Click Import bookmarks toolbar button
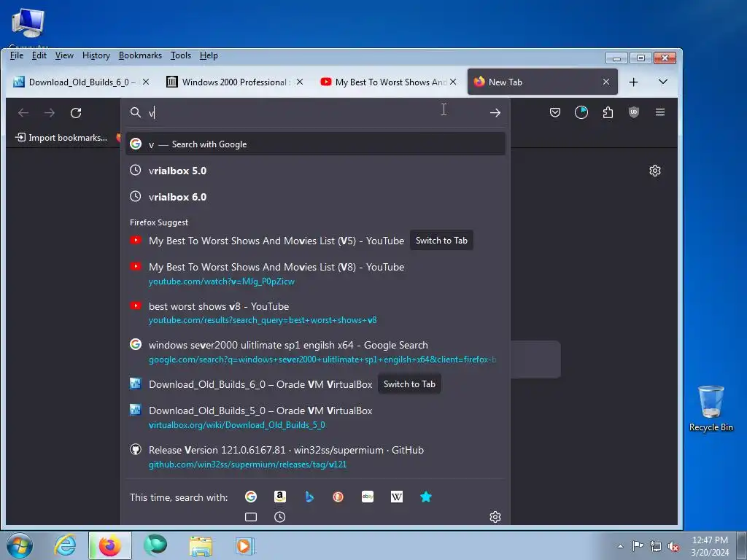Image resolution: width=747 pixels, height=560 pixels. point(61,138)
